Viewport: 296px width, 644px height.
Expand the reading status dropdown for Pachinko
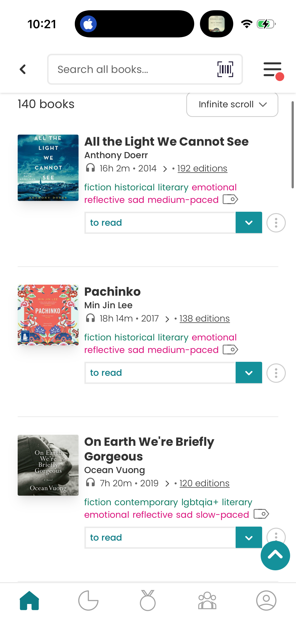pos(249,373)
